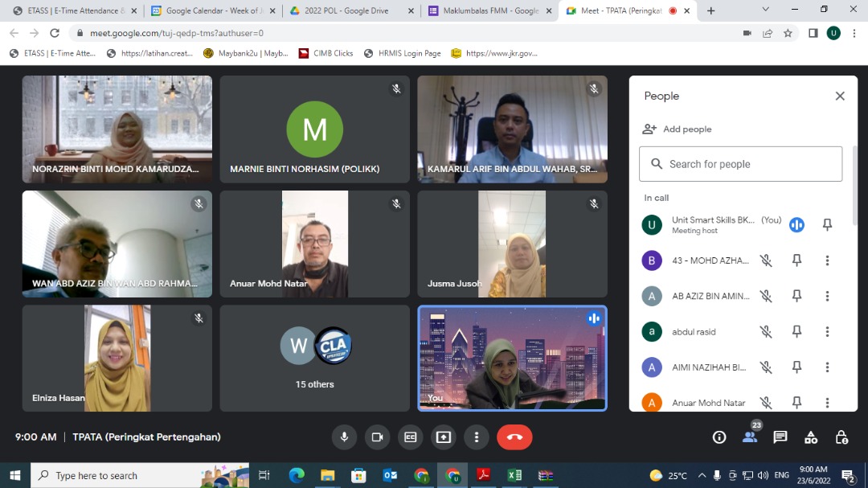Open more options for abdul rasid
868x488 pixels.
coord(827,332)
